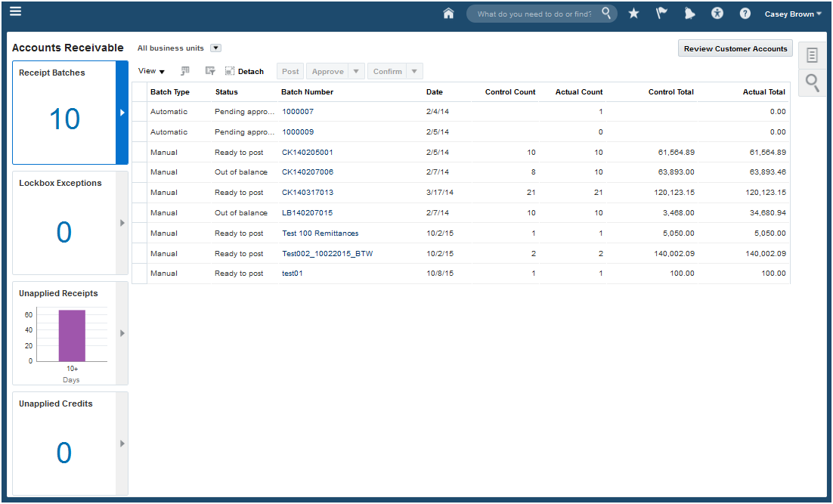Open batch Test002_10022015_BTW
The height and width of the screenshot is (504, 833).
pyautogui.click(x=327, y=253)
